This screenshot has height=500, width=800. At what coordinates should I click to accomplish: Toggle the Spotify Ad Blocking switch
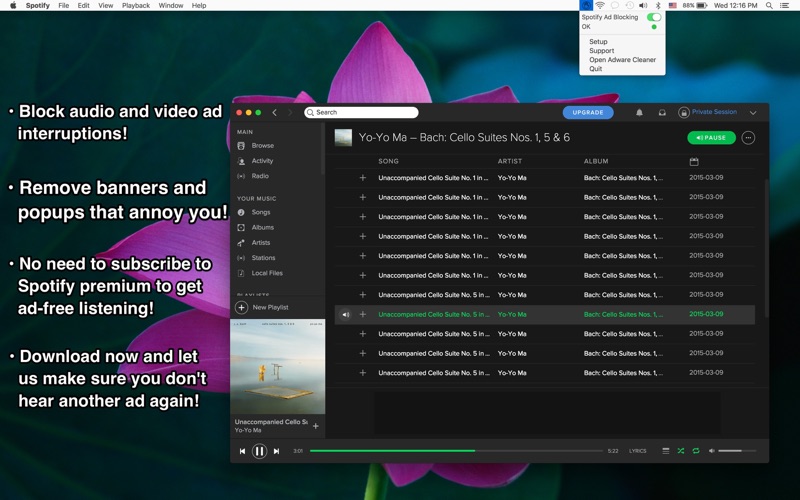tap(654, 17)
